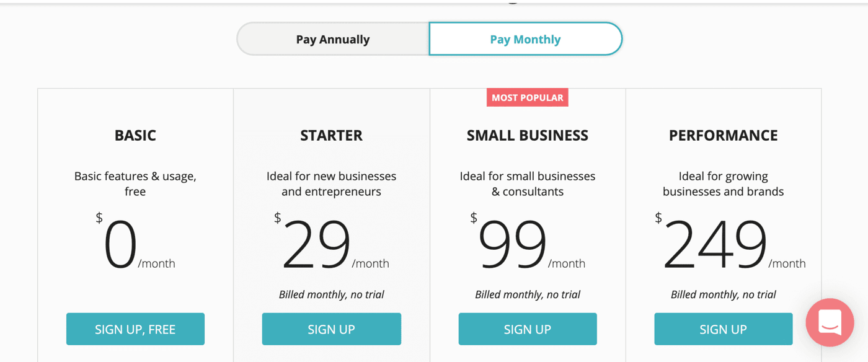The image size is (868, 362).
Task: Select the PERFORMANCE plan title
Action: pyautogui.click(x=723, y=136)
